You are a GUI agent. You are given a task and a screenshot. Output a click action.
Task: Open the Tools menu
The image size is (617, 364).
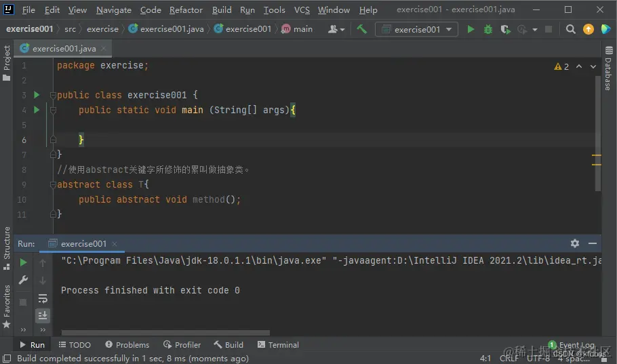coord(275,10)
